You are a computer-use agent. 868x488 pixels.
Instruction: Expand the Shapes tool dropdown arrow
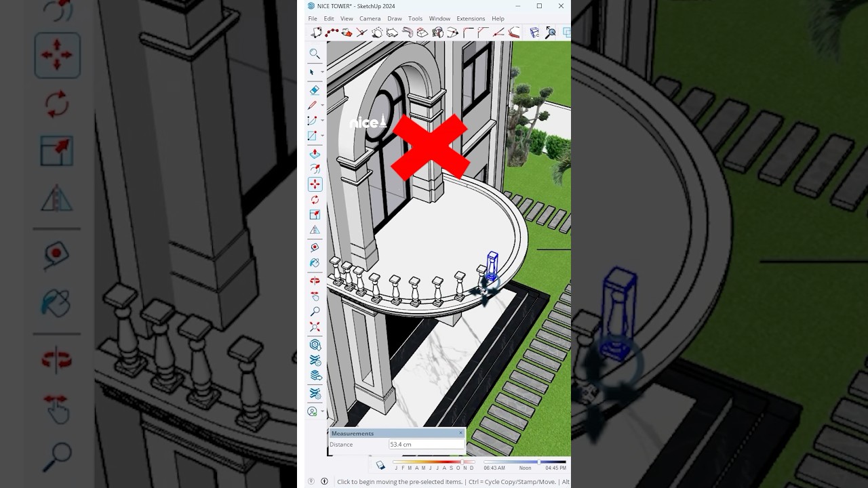322,136
